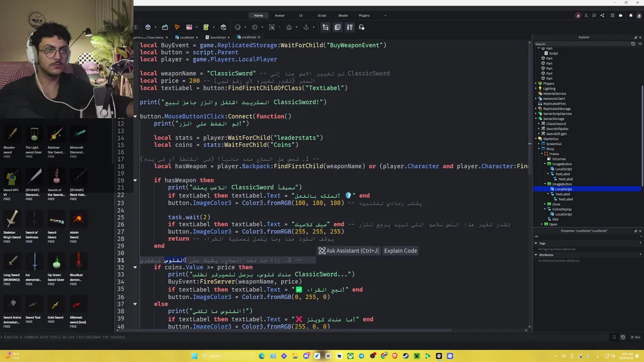644x362 pixels.
Task: Click the Lock toolbar icon
Action: [x=289, y=27]
